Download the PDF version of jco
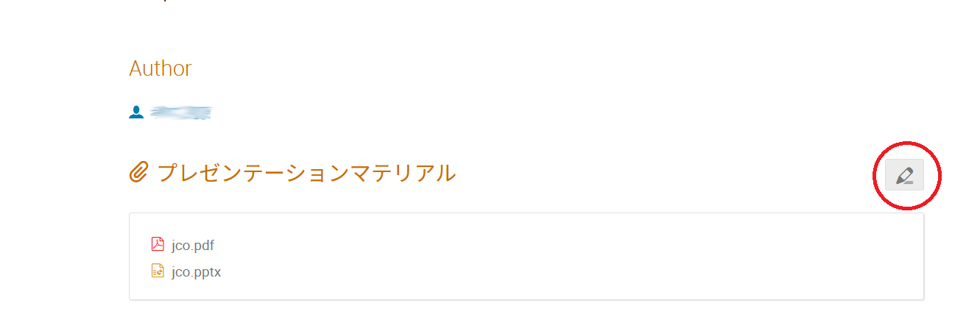Screen dimensions: 980x317 pos(192,246)
